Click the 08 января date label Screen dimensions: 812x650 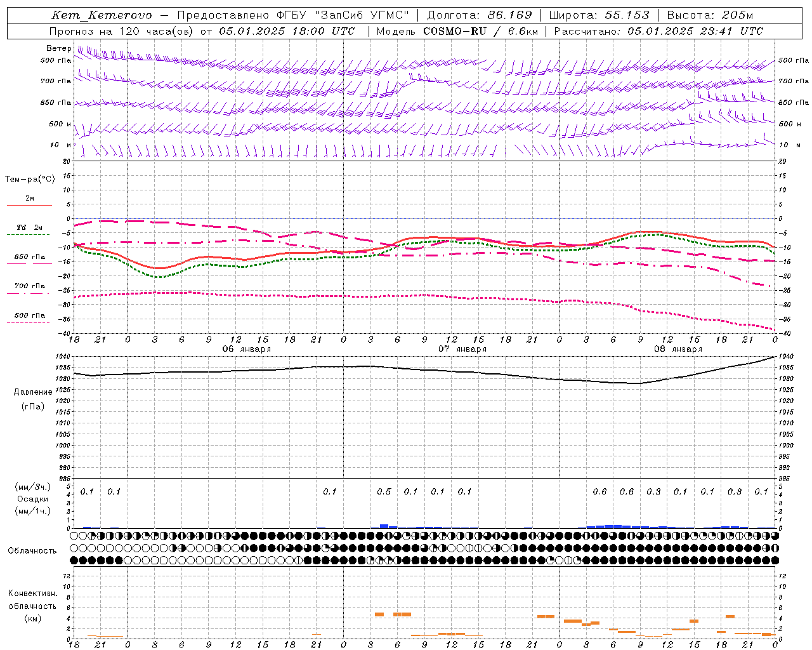678,349
